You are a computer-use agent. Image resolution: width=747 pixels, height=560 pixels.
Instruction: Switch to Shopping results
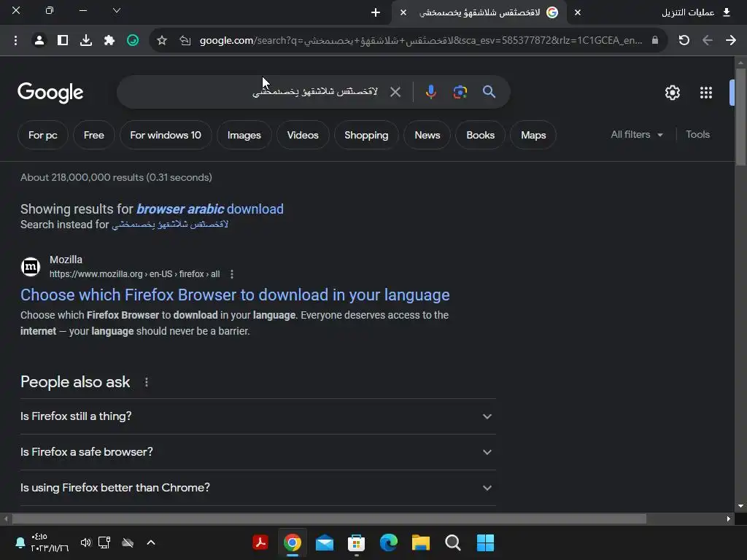[366, 135]
